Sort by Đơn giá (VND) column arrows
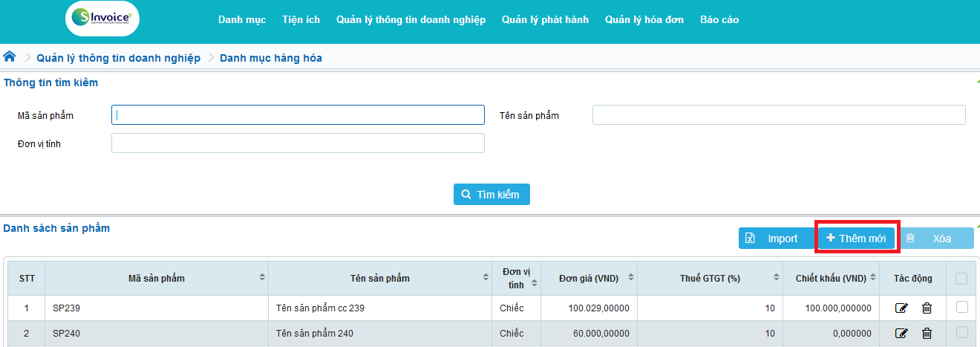 point(630,278)
